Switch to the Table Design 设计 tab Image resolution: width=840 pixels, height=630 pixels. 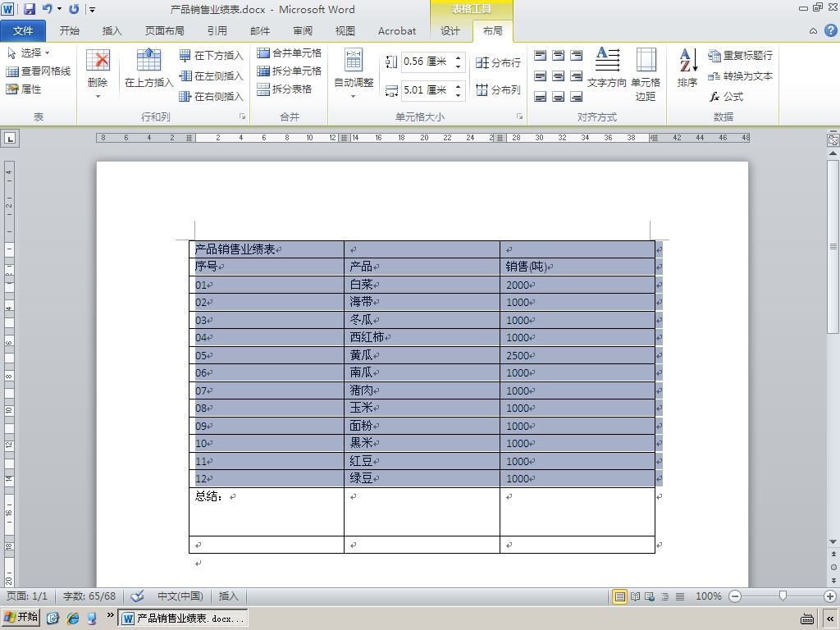450,31
